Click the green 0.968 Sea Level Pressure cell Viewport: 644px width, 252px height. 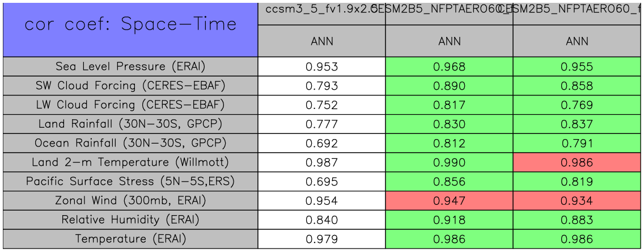[449, 67]
